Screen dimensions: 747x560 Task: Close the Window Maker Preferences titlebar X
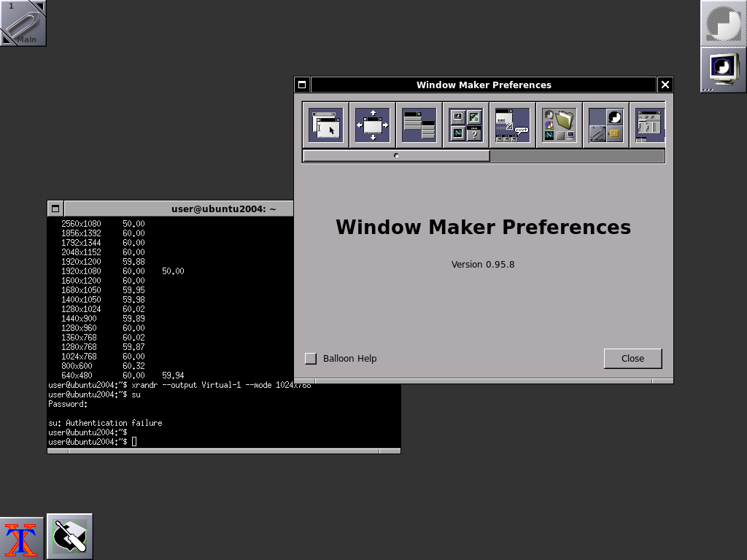(665, 85)
